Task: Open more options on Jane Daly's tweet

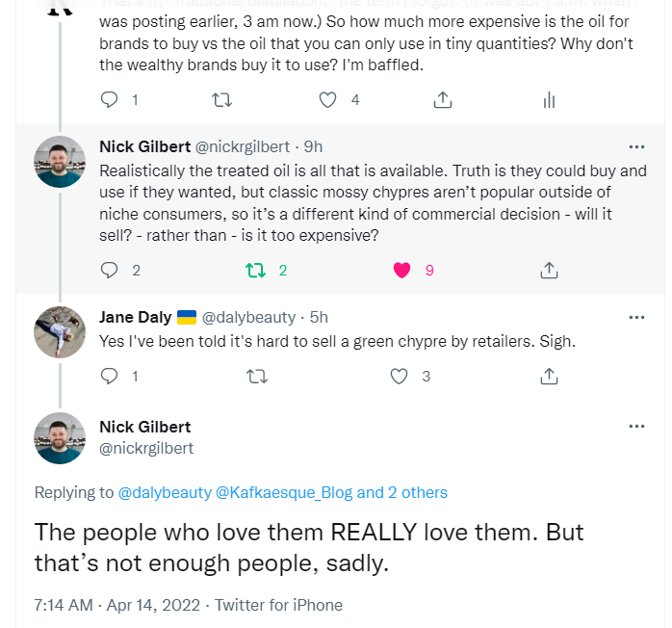Action: pyautogui.click(x=636, y=317)
